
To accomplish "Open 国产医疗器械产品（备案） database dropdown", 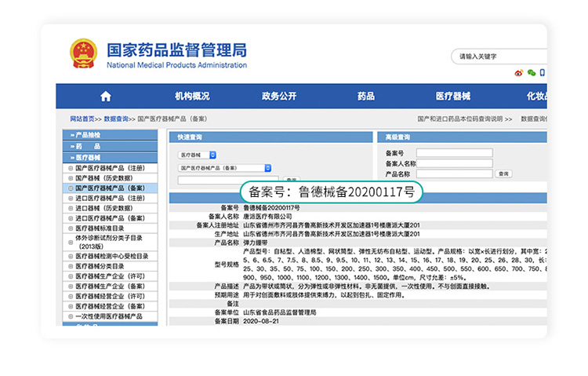I will pyautogui.click(x=225, y=168).
